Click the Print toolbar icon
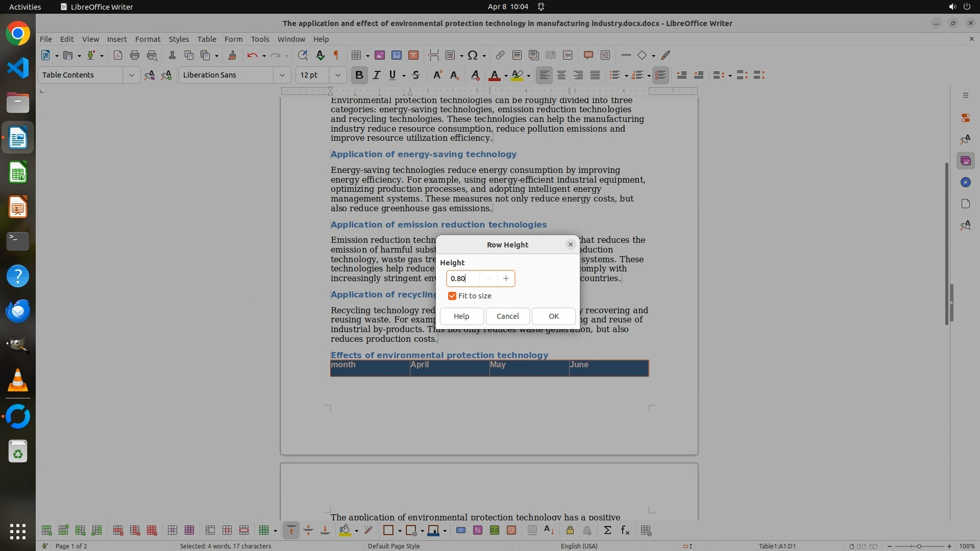The width and height of the screenshot is (980, 551). (135, 55)
